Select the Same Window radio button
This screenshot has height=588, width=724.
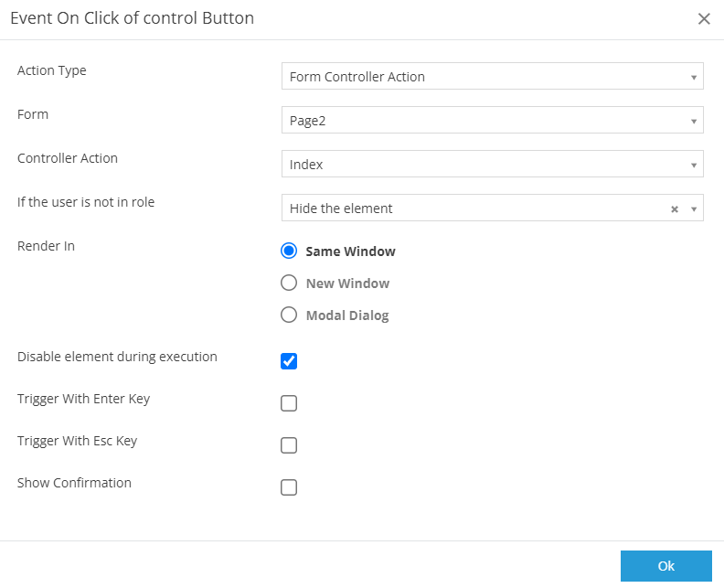click(x=289, y=251)
